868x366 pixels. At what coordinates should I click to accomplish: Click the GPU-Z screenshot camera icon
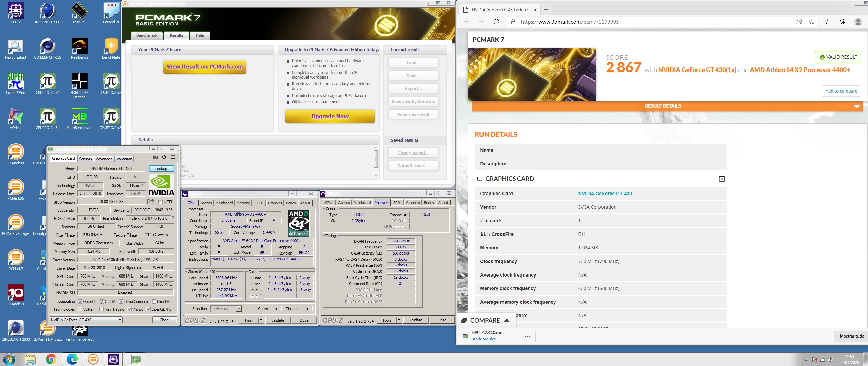click(x=156, y=157)
